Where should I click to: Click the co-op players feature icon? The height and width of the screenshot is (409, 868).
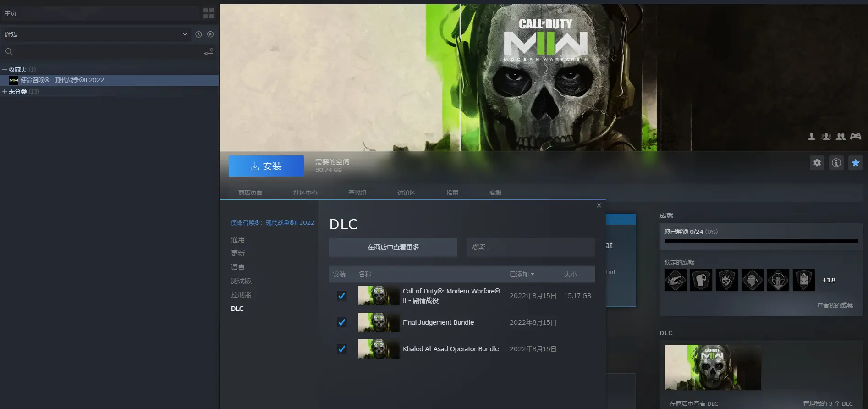tap(841, 136)
